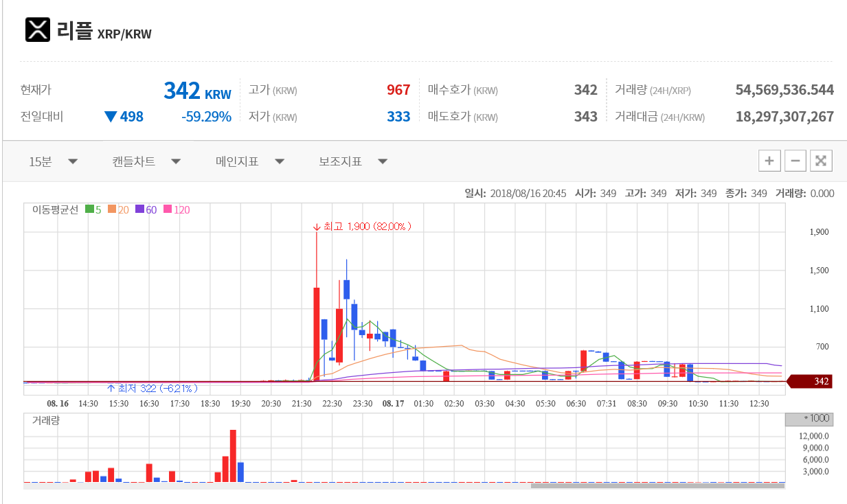This screenshot has height=504, width=847.
Task: Toggle the green 5 moving average
Action: [93, 210]
